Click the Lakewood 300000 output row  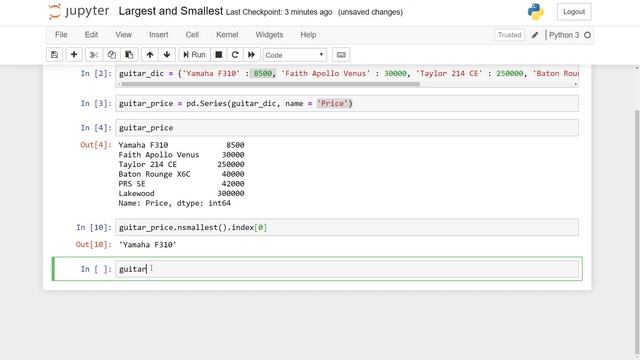[181, 193]
